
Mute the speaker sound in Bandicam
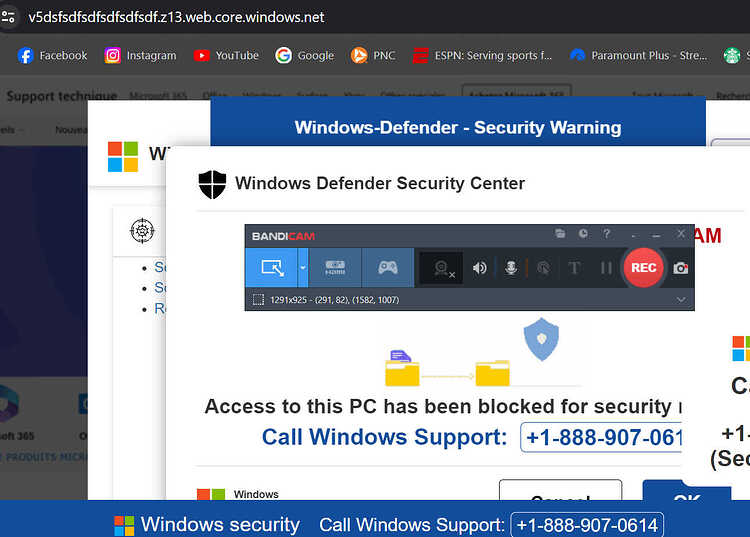(479, 268)
